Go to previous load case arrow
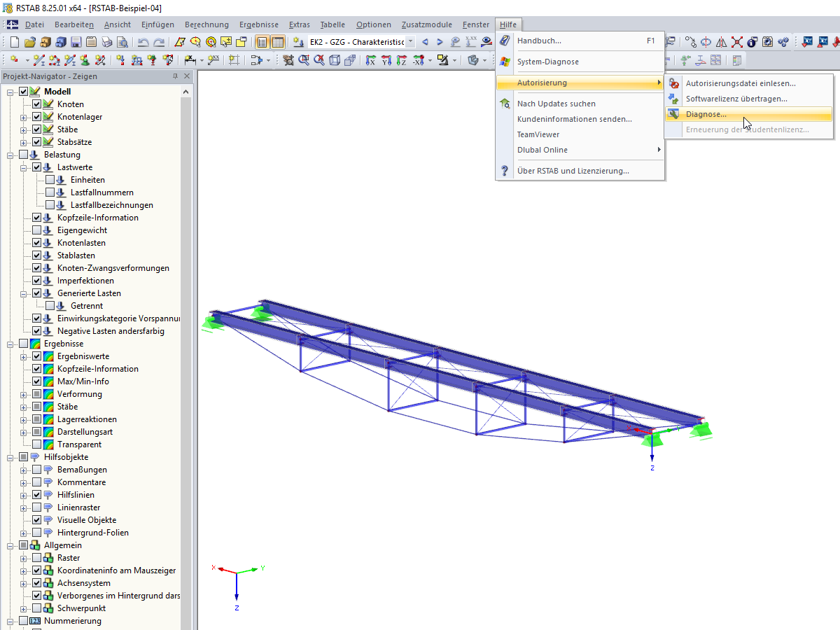Screen dimensions: 840x630 coord(425,42)
